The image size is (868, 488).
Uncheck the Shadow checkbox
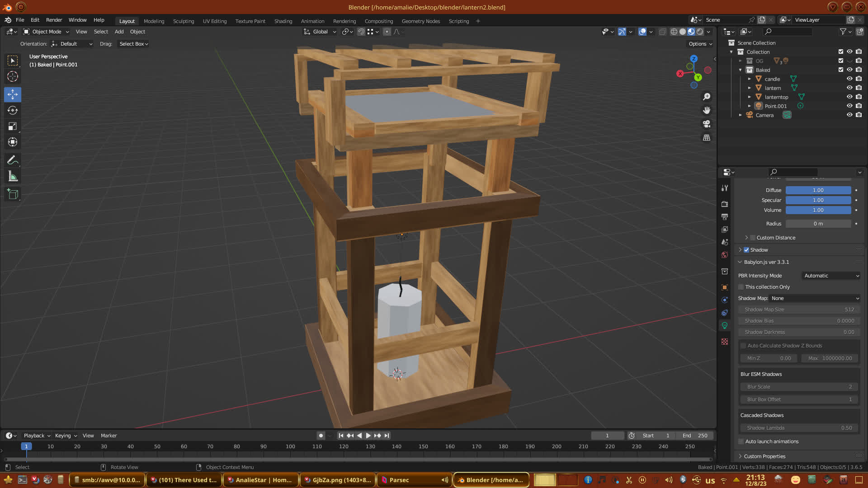point(746,250)
